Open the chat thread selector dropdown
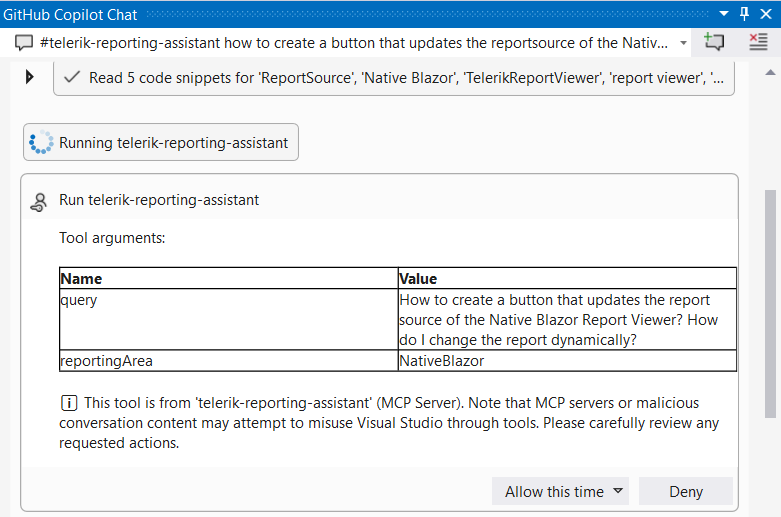Viewport: 781px width, 517px height. click(683, 43)
